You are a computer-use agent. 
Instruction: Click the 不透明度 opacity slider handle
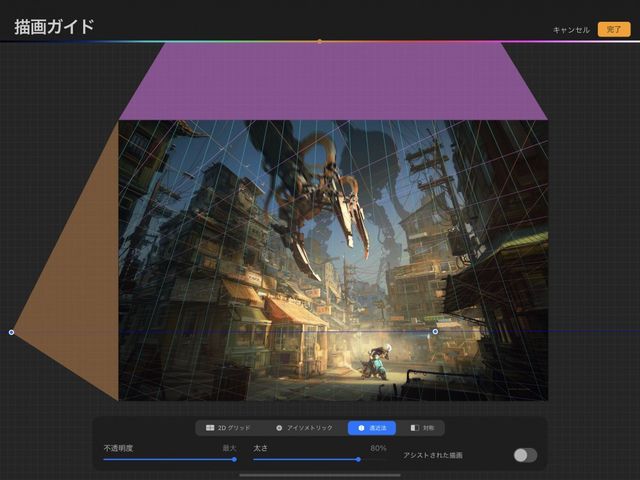point(234,459)
